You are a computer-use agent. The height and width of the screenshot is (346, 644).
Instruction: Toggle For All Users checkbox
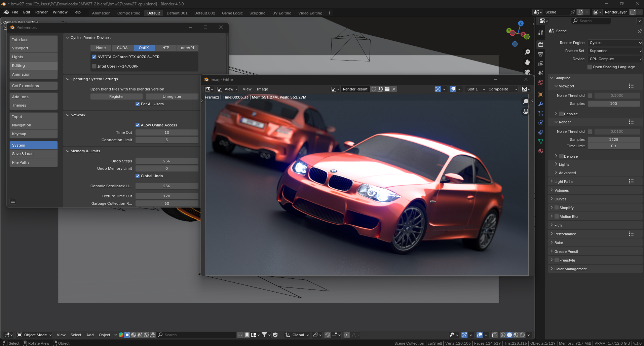pos(138,104)
